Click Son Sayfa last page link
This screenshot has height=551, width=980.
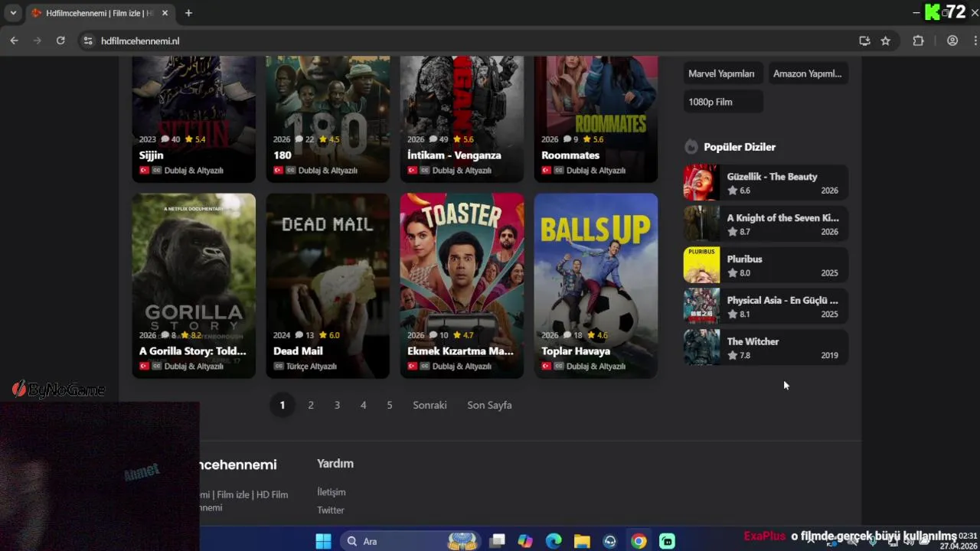(489, 405)
